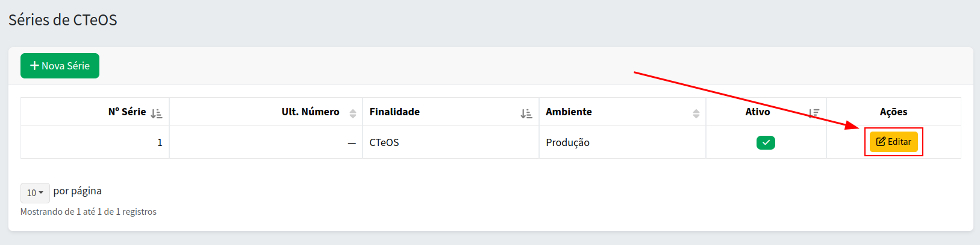
Task: Click the Séries de CTeOS page title
Action: [63, 20]
